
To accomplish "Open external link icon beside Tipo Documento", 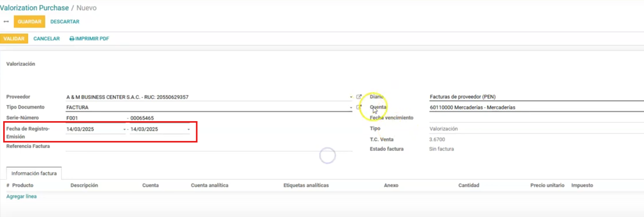I will tap(359, 107).
